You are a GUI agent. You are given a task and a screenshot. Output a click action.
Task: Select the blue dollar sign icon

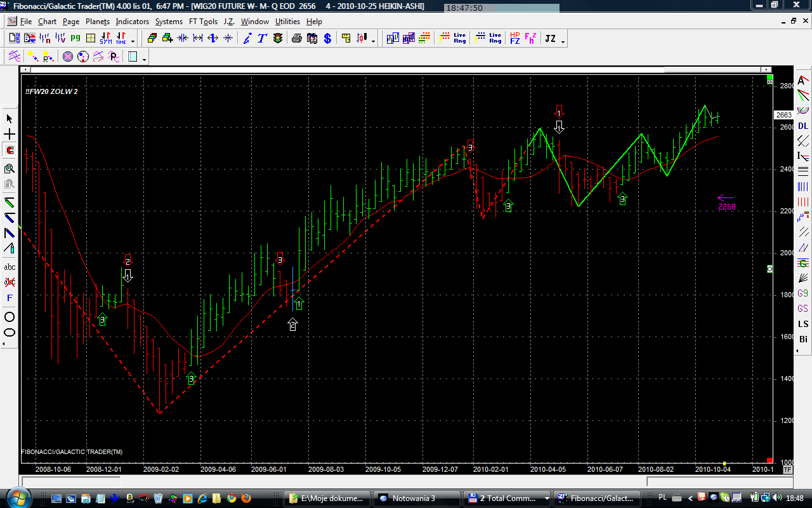coord(327,39)
